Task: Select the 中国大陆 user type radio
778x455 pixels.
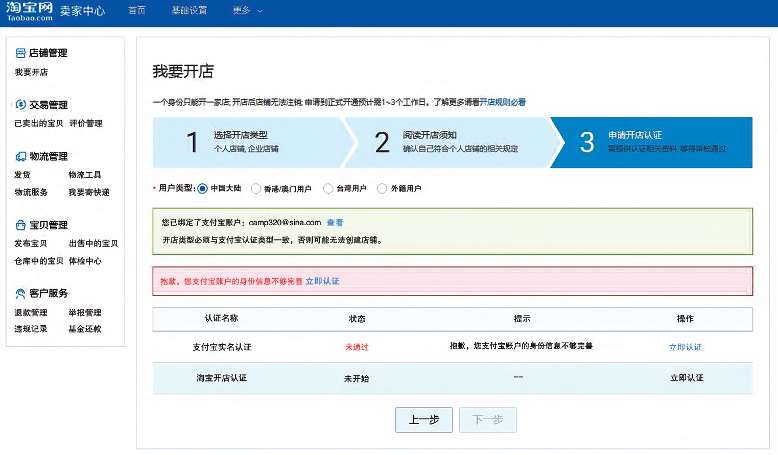Action: pos(203,188)
